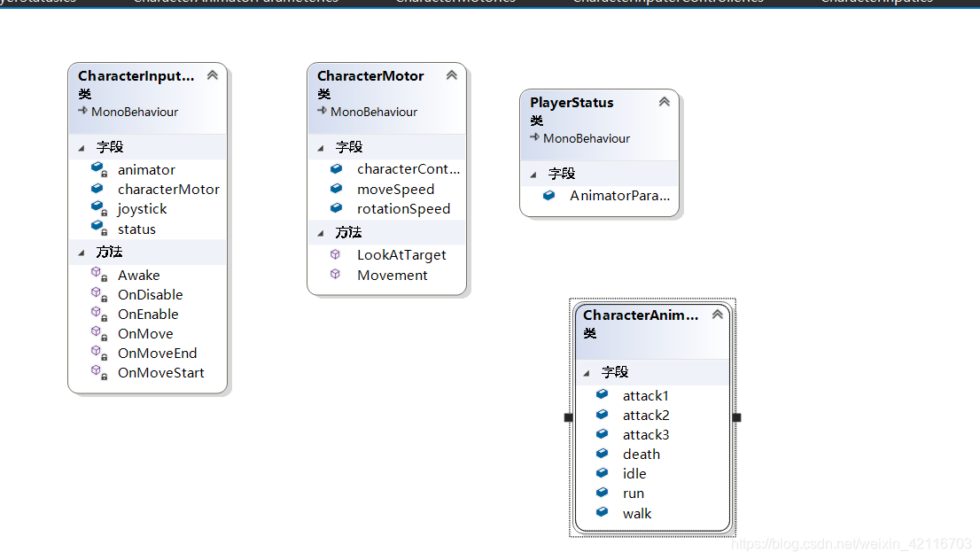This screenshot has height=560, width=980.
Task: Click the attack2 field icon
Action: (602, 414)
